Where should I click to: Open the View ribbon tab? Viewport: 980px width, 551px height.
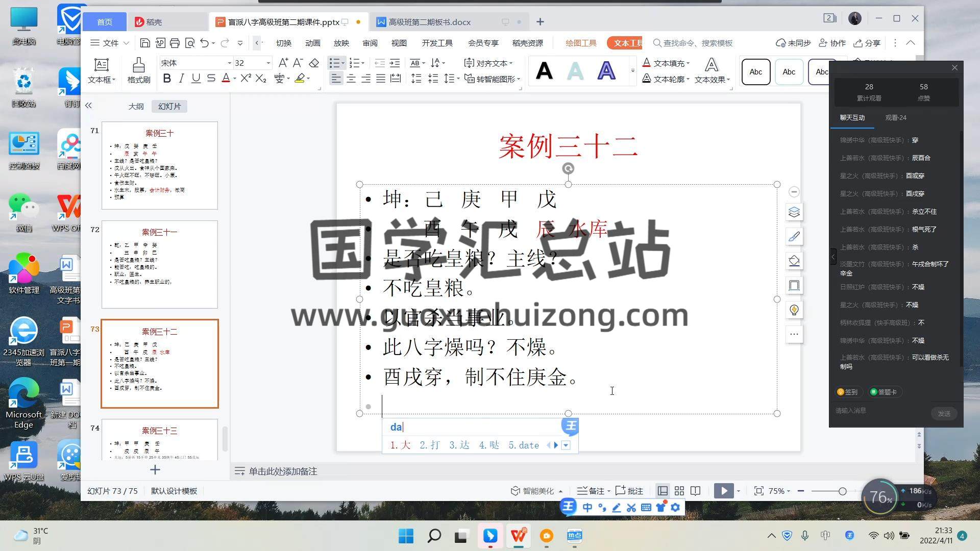[x=399, y=43]
